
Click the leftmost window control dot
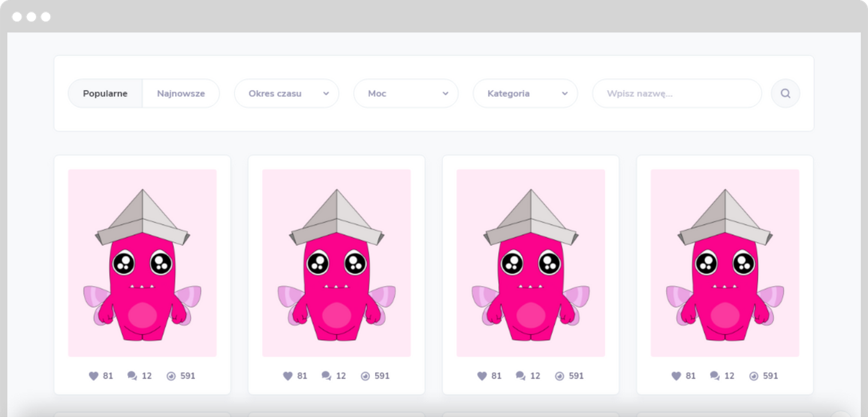coord(17,17)
